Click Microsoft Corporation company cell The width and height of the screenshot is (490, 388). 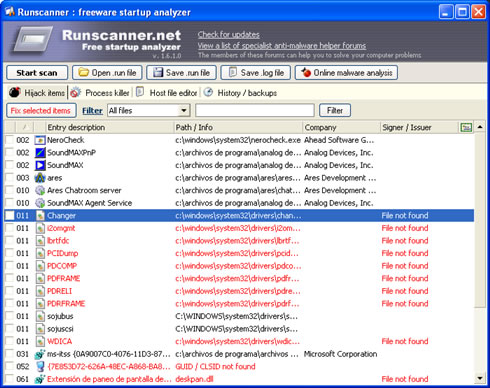[x=340, y=354]
